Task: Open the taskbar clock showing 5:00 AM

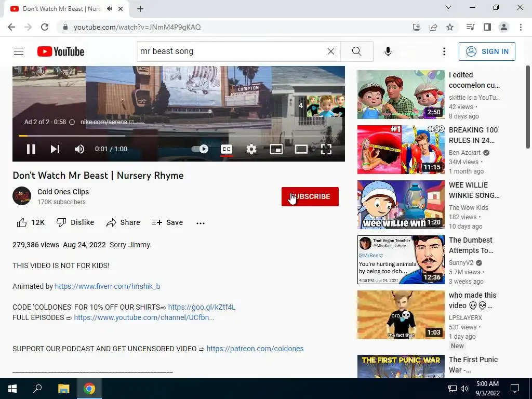Action: [x=487, y=389]
